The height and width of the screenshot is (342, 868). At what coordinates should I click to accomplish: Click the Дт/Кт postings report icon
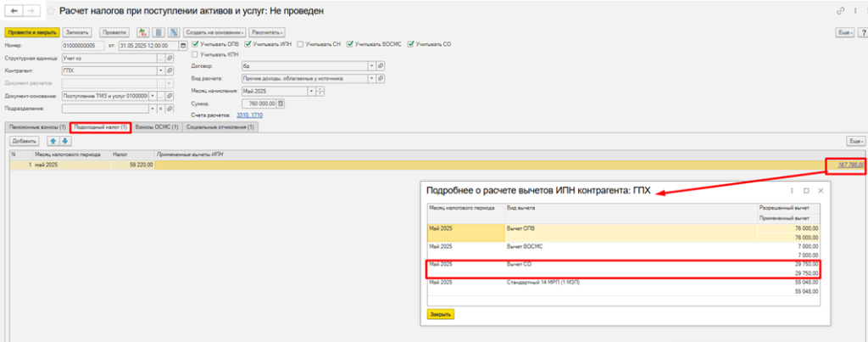(x=142, y=31)
